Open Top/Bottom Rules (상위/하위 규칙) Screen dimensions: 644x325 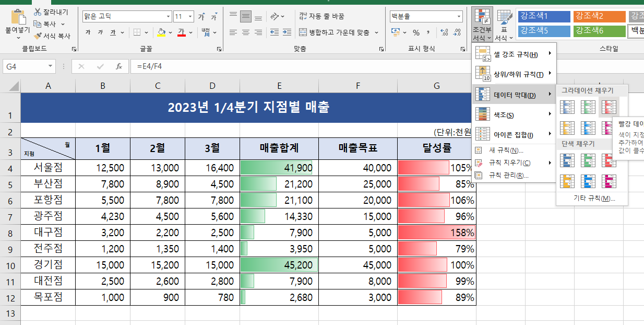pos(514,74)
